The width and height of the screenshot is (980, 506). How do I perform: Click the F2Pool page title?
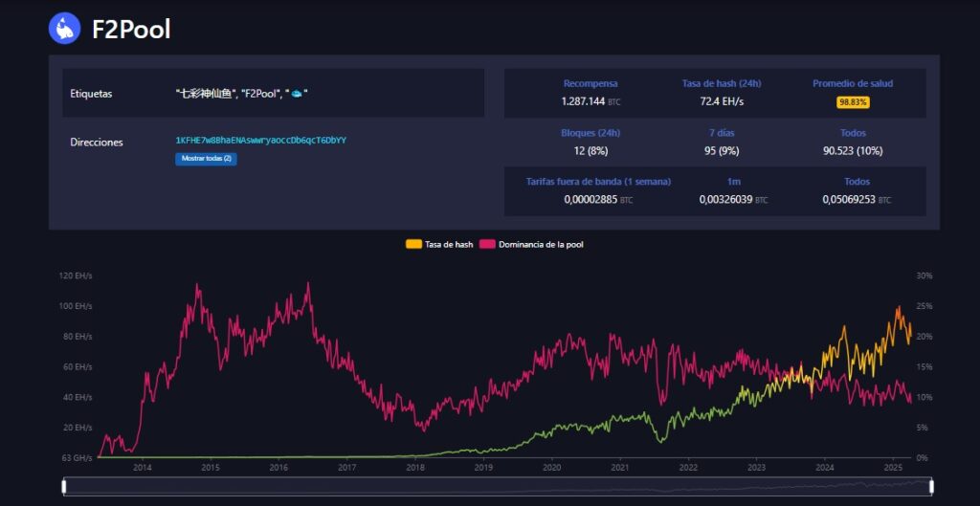pos(131,30)
